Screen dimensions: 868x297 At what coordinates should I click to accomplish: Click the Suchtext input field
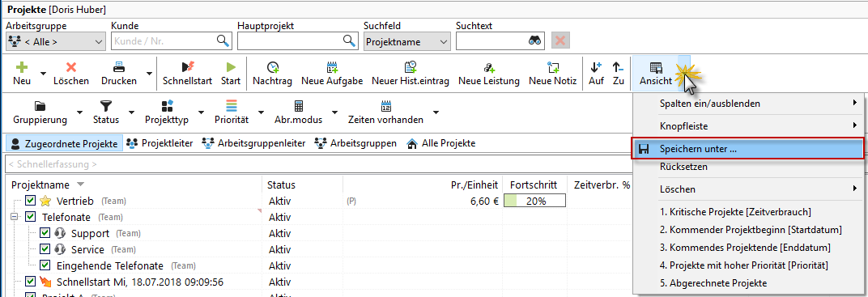500,41
